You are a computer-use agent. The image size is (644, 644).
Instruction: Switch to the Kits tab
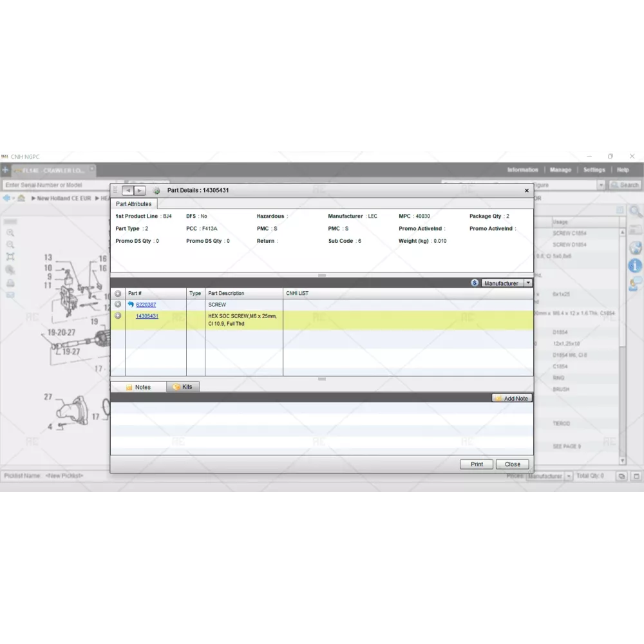(x=183, y=387)
